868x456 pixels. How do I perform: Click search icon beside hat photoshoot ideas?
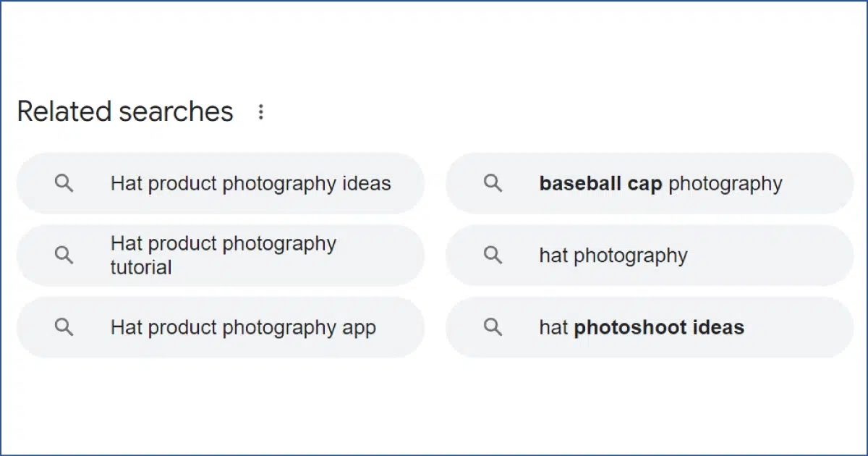tap(493, 327)
